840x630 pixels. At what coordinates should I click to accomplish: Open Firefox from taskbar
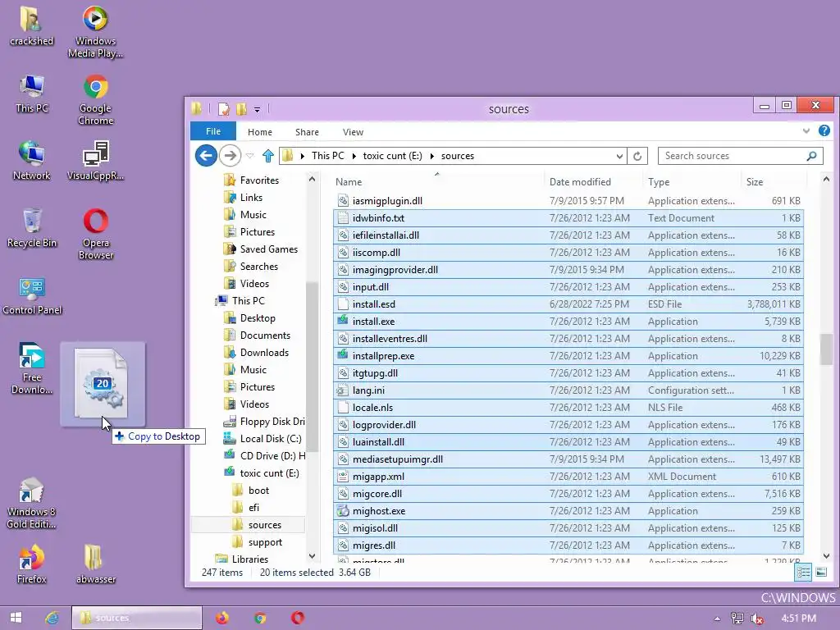pos(221,618)
